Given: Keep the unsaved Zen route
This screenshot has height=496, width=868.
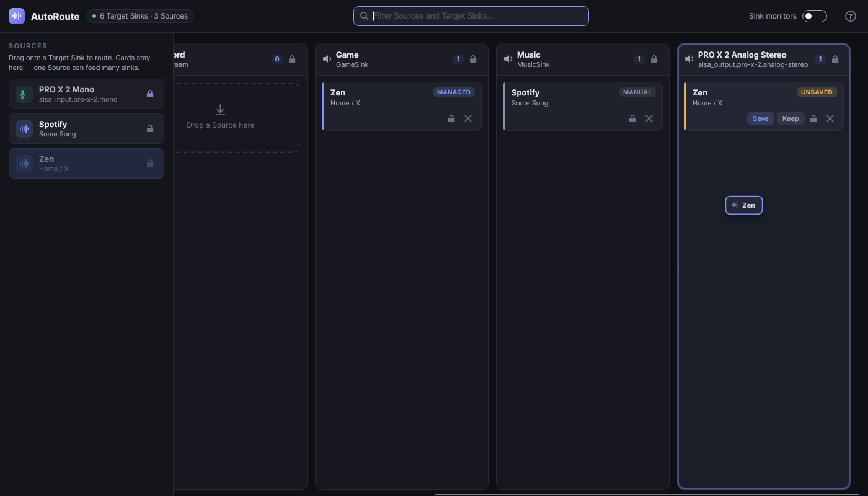Looking at the screenshot, I should pos(790,118).
